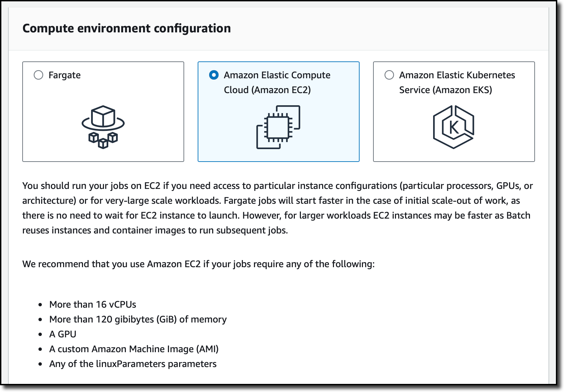Click the paragraph about running jobs on EC2
The height and width of the screenshot is (392, 564).
[x=278, y=208]
